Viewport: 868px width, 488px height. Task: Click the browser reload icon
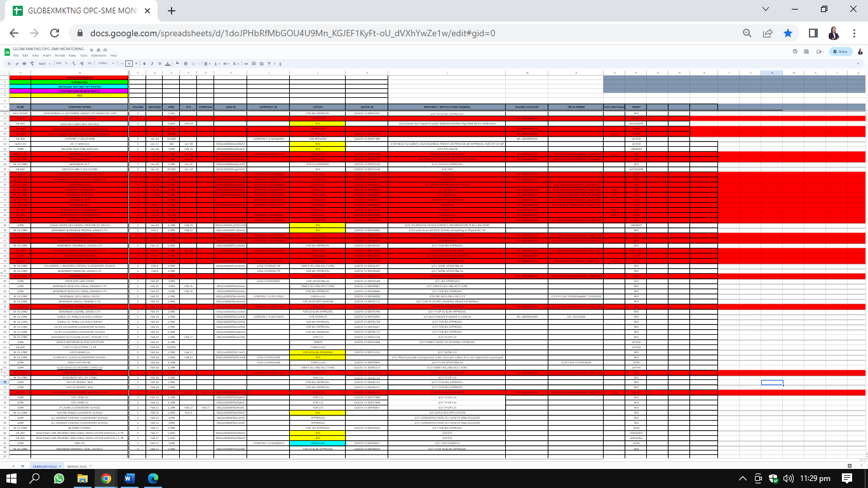tap(55, 33)
